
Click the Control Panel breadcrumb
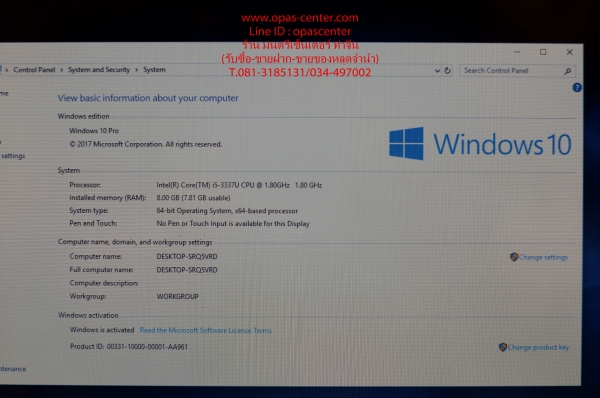click(34, 70)
